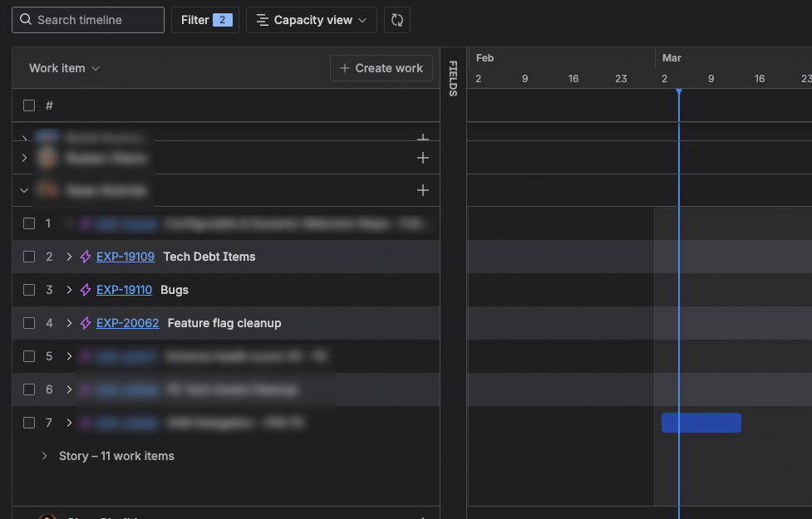This screenshot has height=519, width=812.
Task: Tick the checkbox for the Bugs row
Action: [x=29, y=290]
